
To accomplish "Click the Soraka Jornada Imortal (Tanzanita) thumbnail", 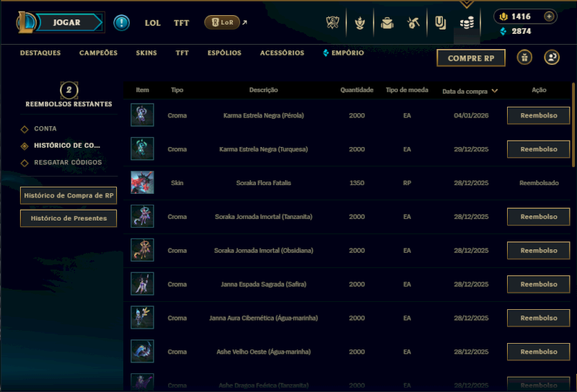I will click(142, 216).
